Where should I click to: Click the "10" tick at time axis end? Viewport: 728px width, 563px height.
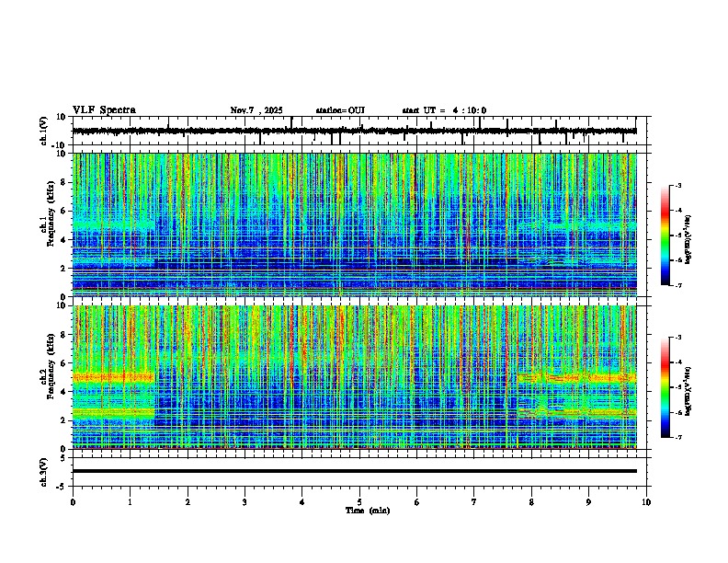click(646, 502)
